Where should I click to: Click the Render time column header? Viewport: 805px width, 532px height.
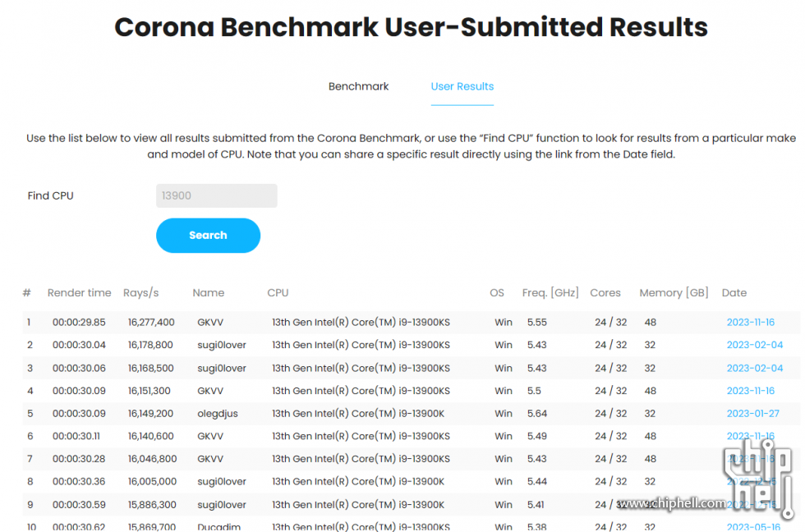click(x=79, y=293)
